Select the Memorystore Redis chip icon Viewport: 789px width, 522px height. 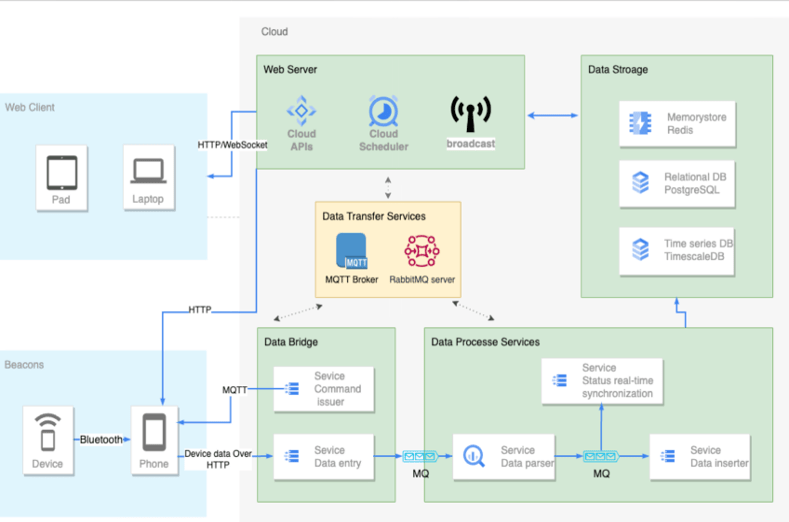tap(640, 124)
